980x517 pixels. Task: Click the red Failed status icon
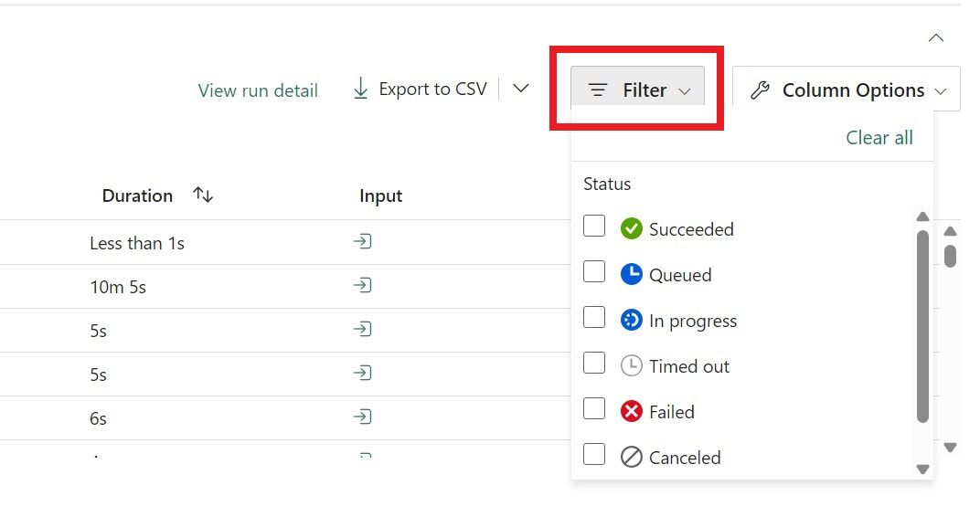click(x=631, y=411)
